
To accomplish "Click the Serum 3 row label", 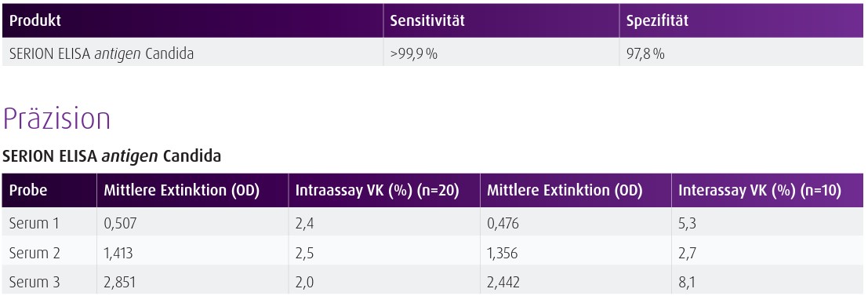I will pos(35,282).
